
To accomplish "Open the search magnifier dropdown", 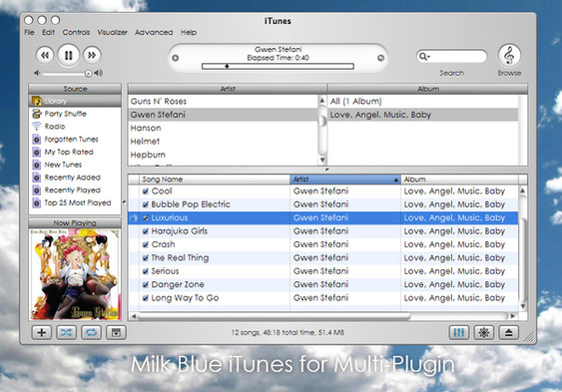I will coord(424,57).
